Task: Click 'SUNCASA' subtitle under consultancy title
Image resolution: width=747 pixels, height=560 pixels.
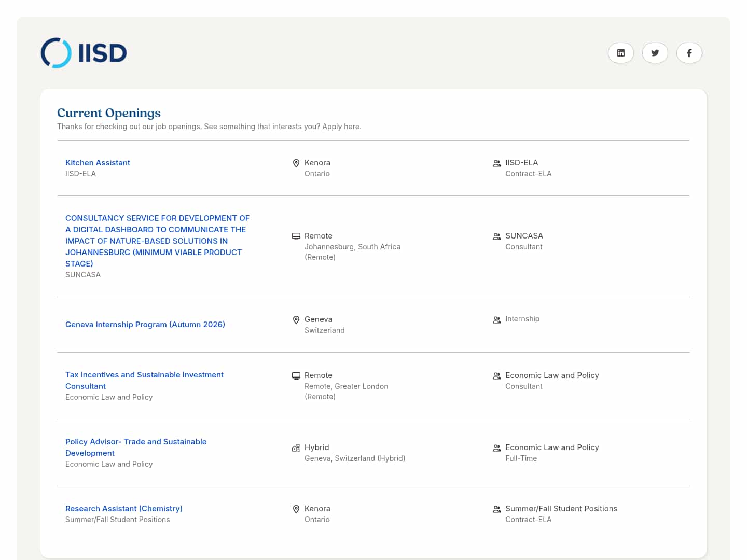Action: click(83, 275)
